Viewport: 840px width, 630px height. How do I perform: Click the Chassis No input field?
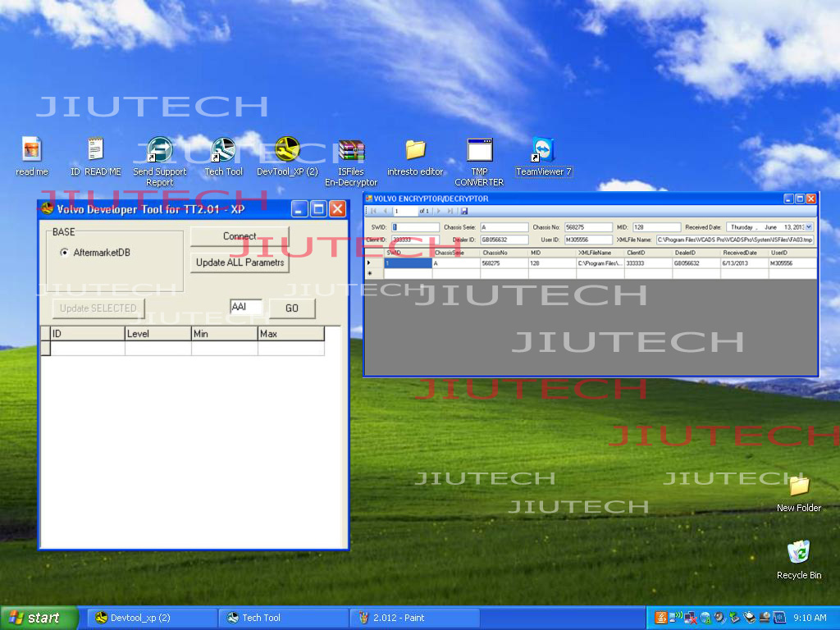pos(587,227)
